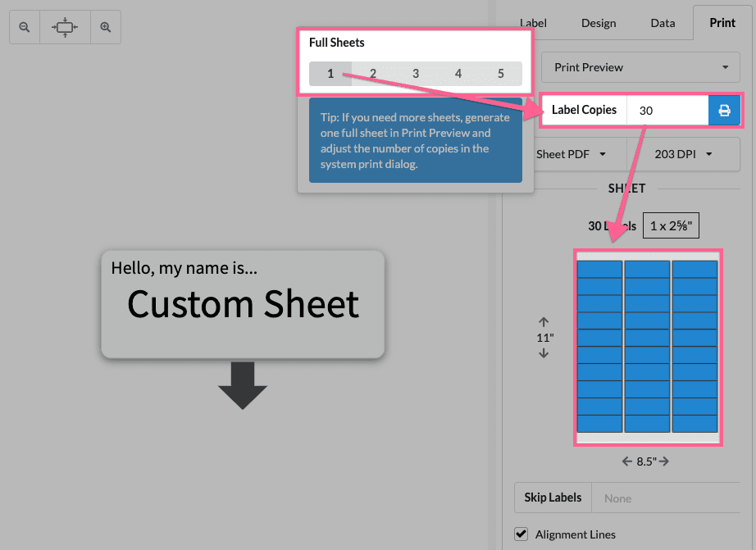This screenshot has width=756, height=550.
Task: Click the fit-to-view zoom icon
Action: 65,27
